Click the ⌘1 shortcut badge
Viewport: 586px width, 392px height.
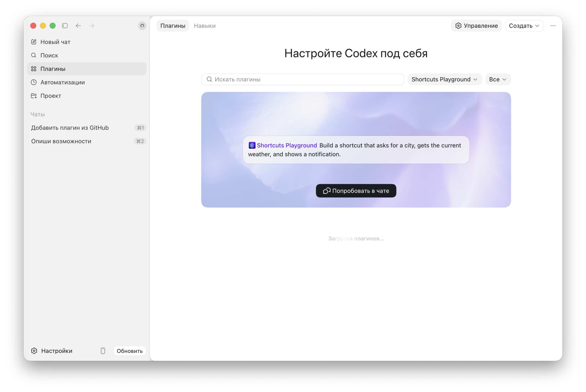(140, 128)
